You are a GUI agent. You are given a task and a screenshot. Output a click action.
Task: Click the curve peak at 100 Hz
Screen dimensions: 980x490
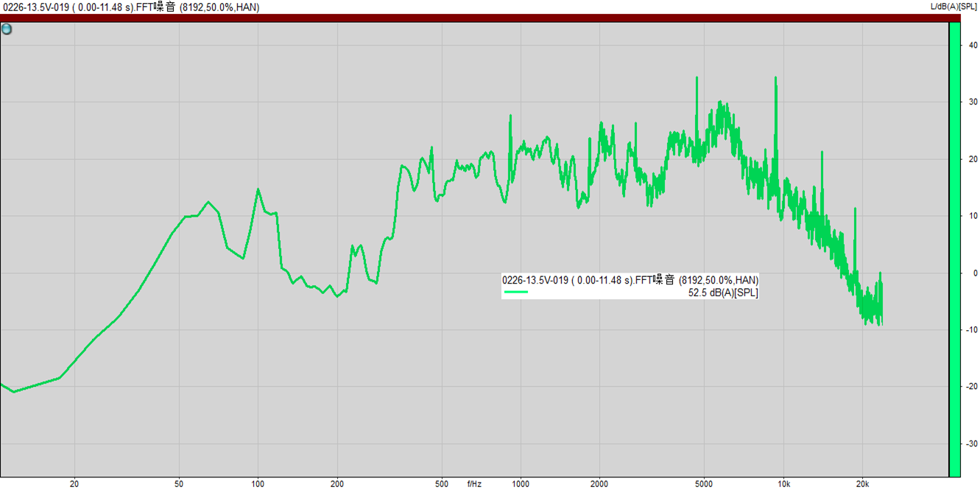[x=258, y=189]
